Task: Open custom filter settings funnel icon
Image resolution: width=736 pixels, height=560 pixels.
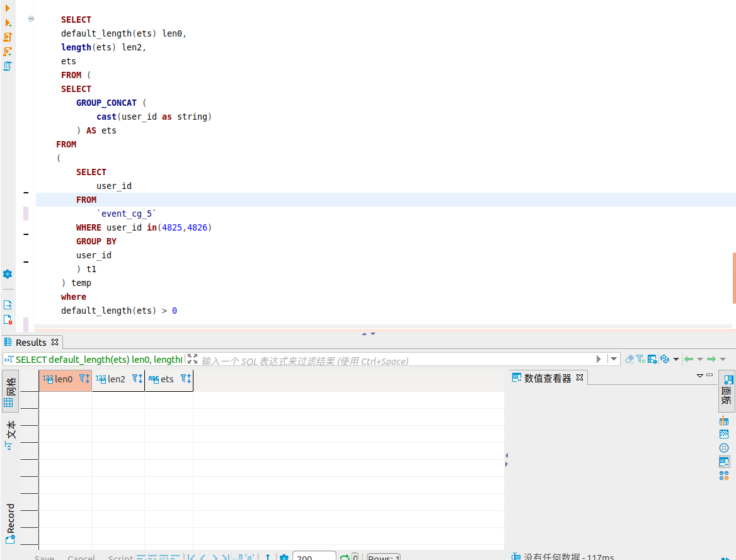Action: click(640, 359)
